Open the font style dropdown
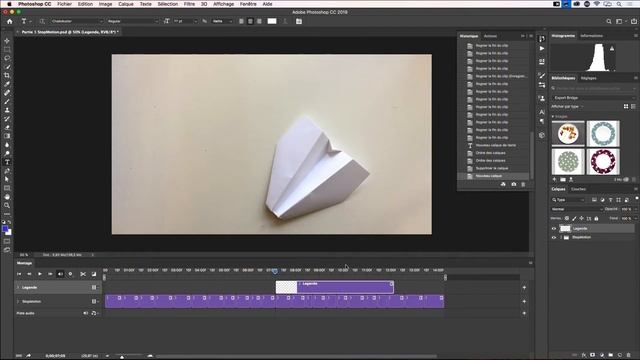Screen dimensions: 640x360 (133, 21)
